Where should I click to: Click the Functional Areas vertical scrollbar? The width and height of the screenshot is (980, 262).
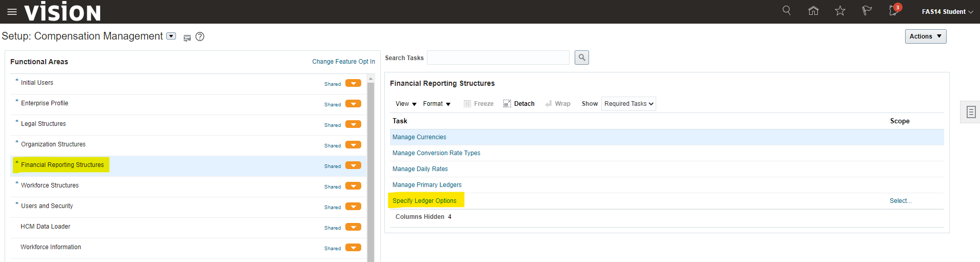[370, 170]
